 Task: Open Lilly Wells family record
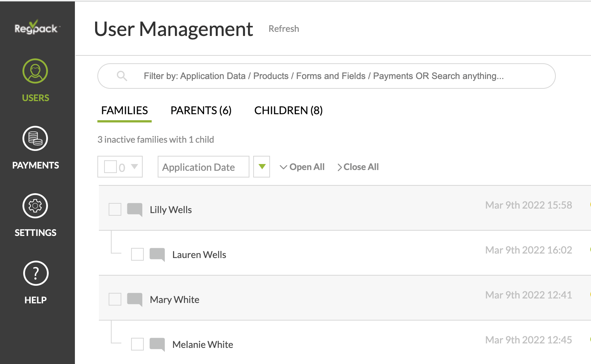(x=171, y=210)
